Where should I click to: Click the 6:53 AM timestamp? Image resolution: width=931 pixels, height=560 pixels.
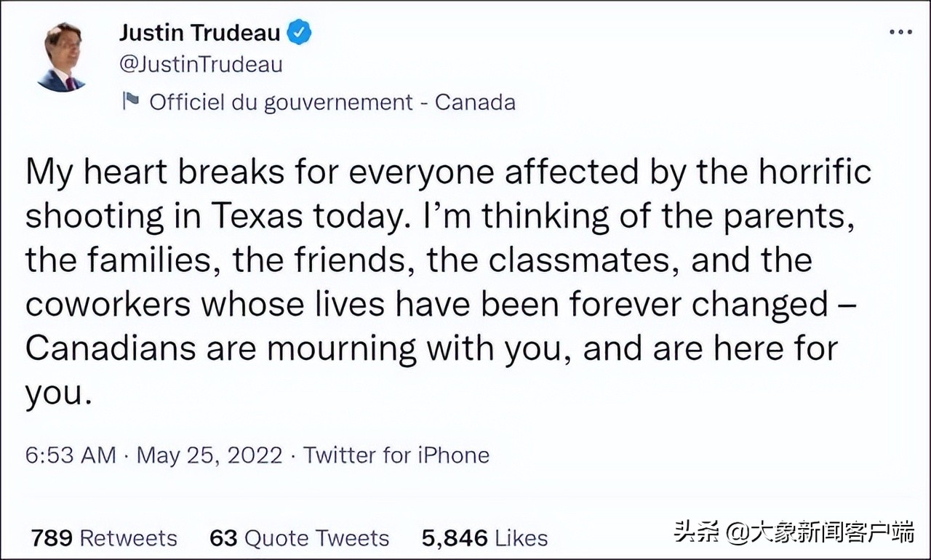click(71, 455)
